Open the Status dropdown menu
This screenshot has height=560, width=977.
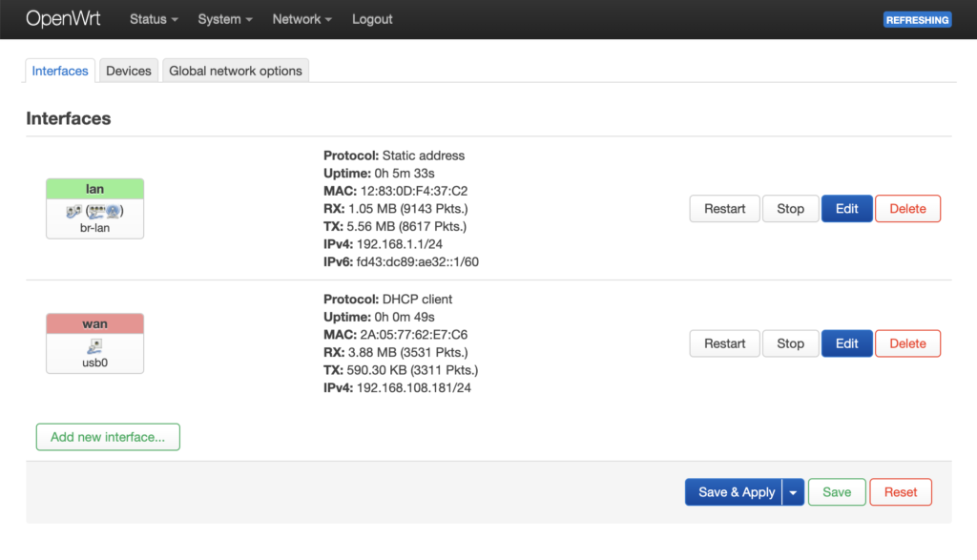point(154,19)
